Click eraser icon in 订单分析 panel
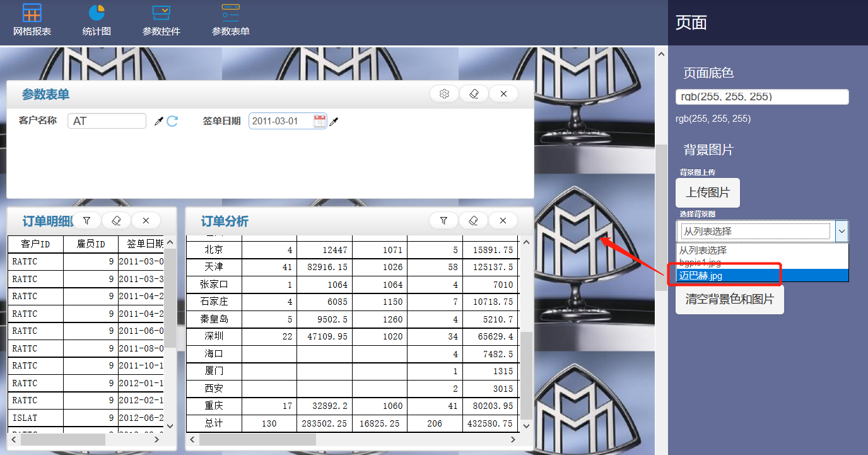868x455 pixels. coord(473,221)
